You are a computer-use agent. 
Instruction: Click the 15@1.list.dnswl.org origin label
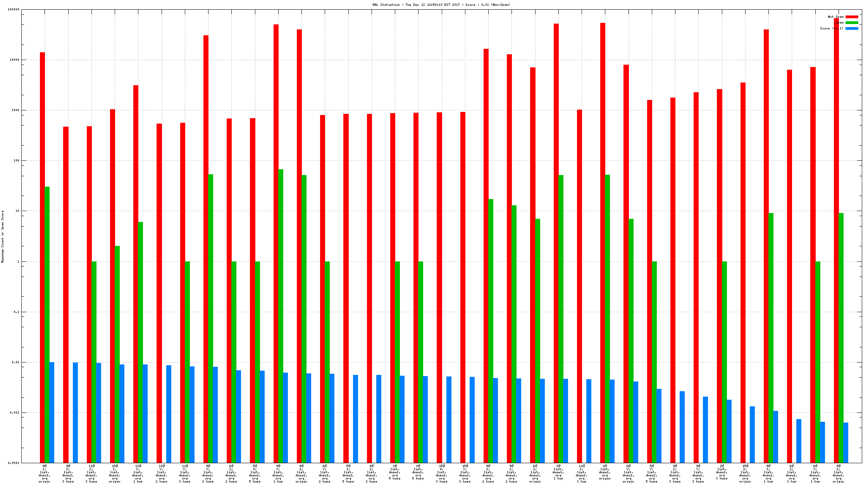(115, 474)
